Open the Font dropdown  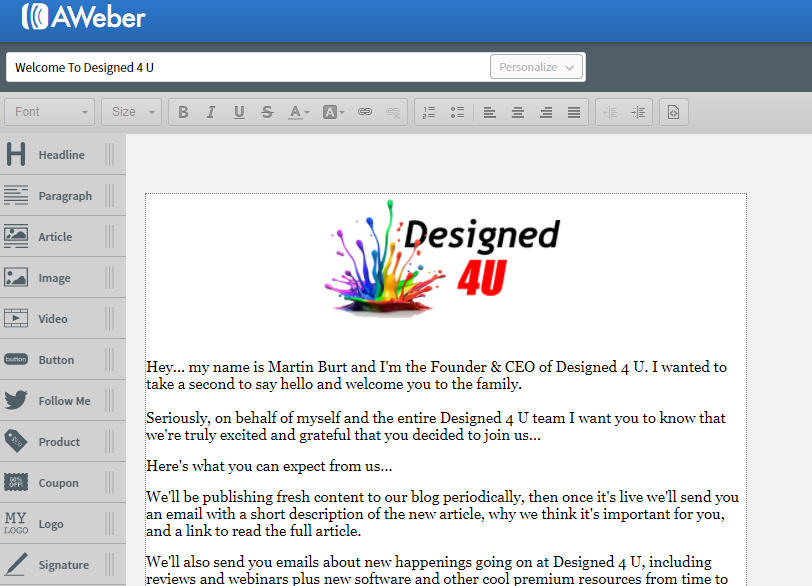click(50, 112)
